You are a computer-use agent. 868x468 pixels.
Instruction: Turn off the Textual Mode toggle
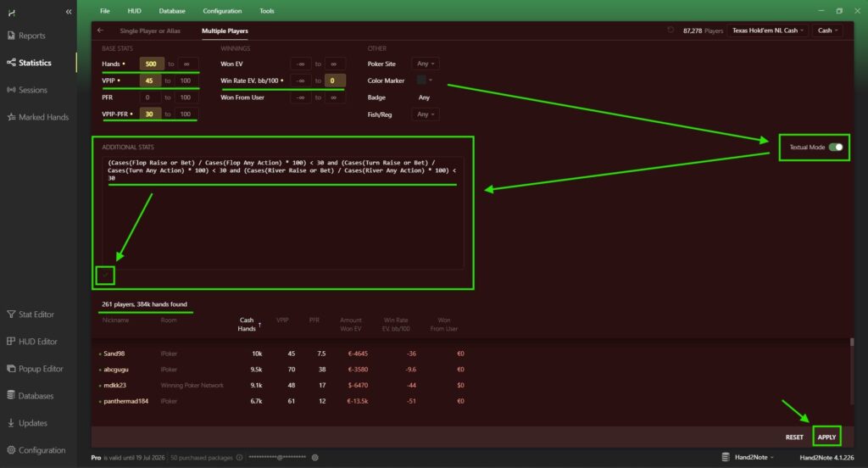(836, 147)
